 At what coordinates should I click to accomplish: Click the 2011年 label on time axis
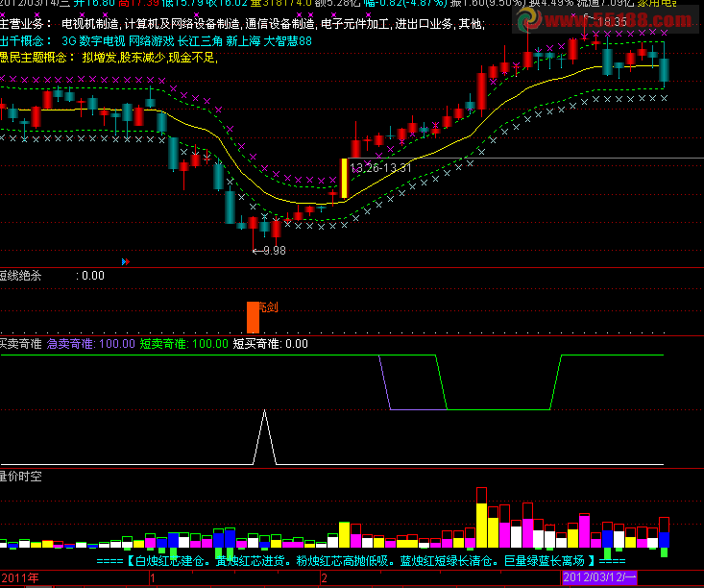point(20,577)
